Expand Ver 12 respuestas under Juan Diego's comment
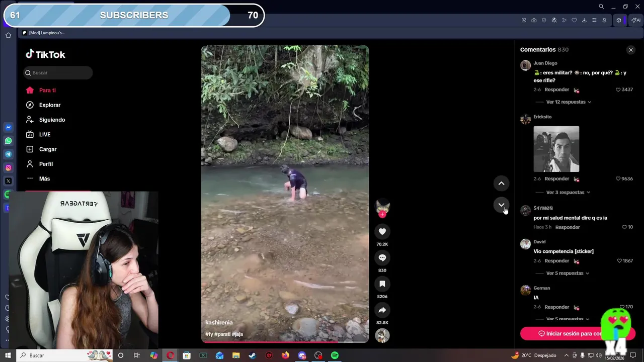The width and height of the screenshot is (644, 362). click(x=569, y=102)
